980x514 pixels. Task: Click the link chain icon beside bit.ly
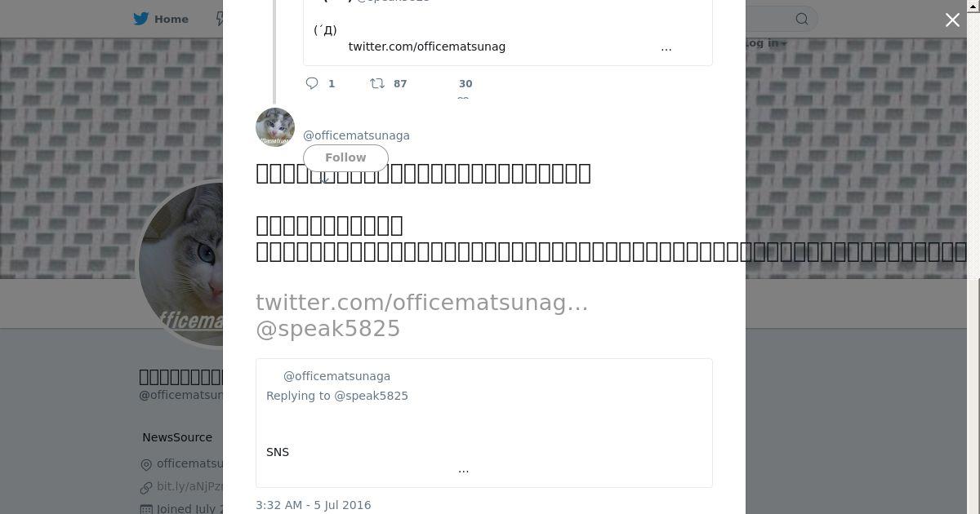tap(146, 487)
